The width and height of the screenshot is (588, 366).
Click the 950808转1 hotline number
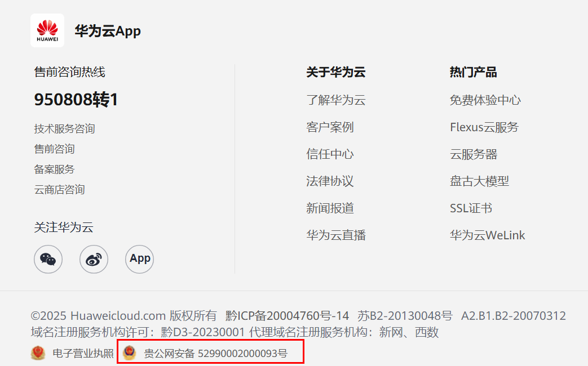[x=76, y=100]
